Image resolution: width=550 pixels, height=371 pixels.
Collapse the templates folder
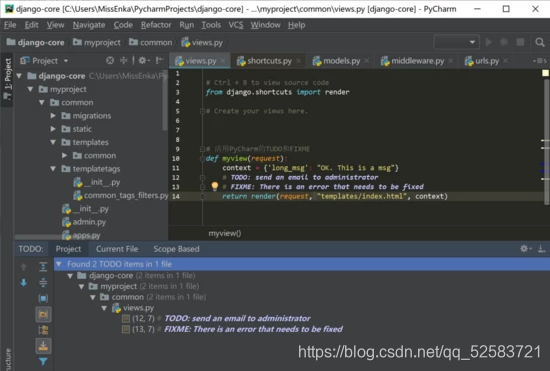tap(53, 142)
